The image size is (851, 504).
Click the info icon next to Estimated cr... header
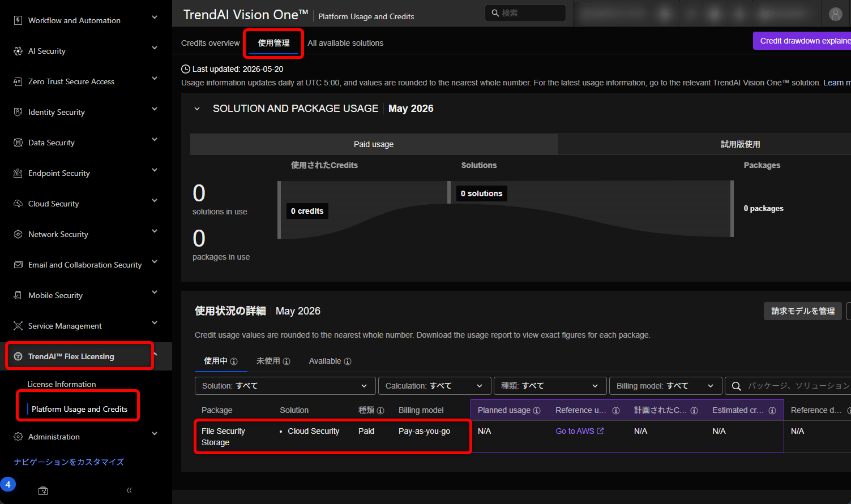[x=772, y=411]
